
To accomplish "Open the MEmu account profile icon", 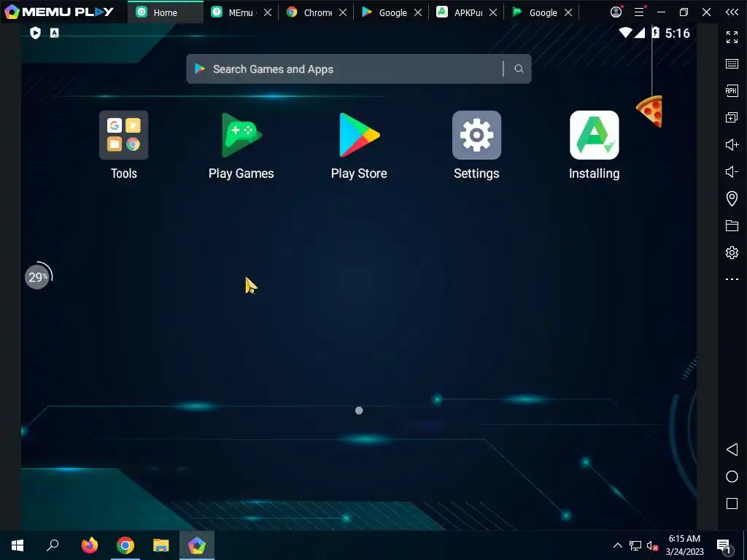I will click(x=616, y=12).
